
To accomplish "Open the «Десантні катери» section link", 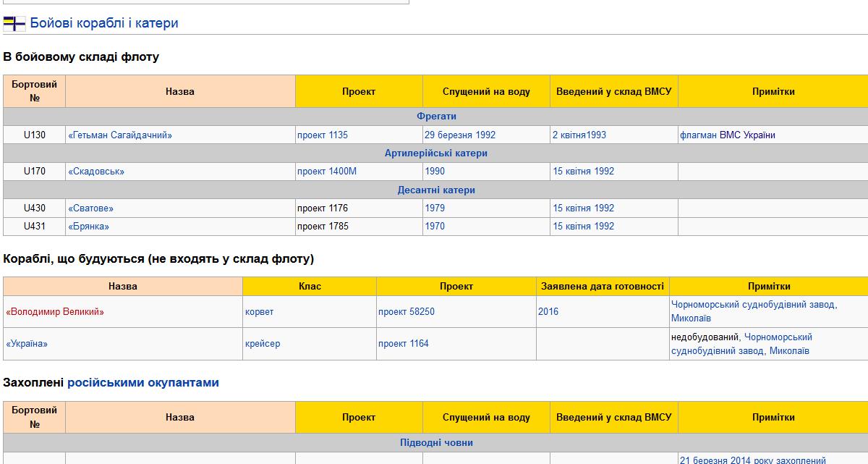I will click(436, 190).
